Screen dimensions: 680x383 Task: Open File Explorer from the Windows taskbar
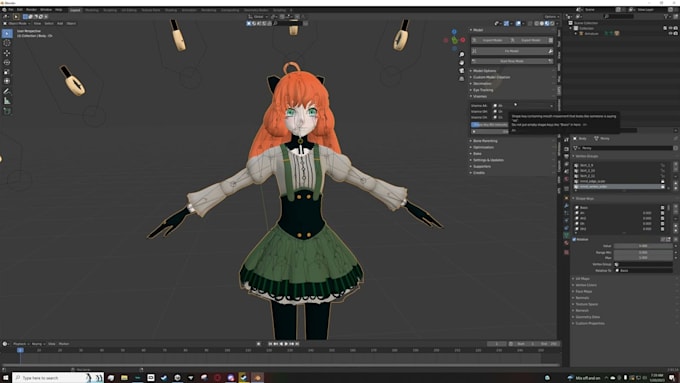click(x=124, y=378)
